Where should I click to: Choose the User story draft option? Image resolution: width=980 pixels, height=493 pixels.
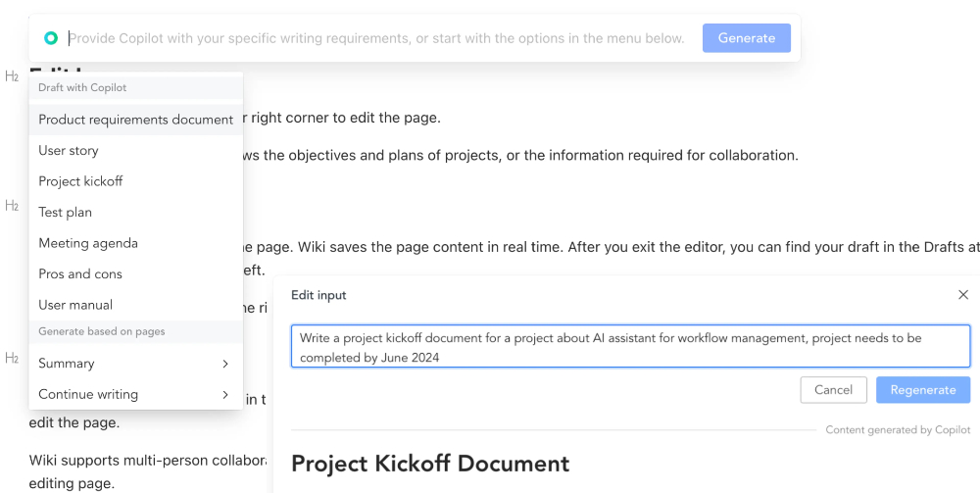pyautogui.click(x=69, y=151)
